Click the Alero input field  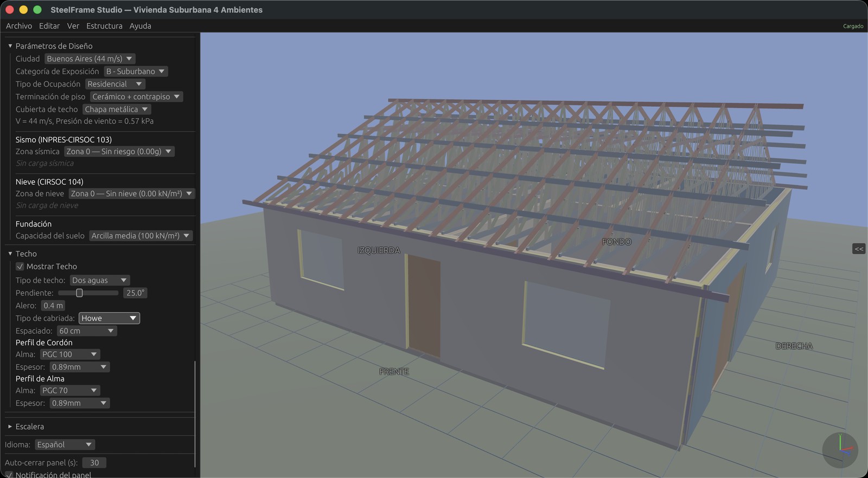53,306
